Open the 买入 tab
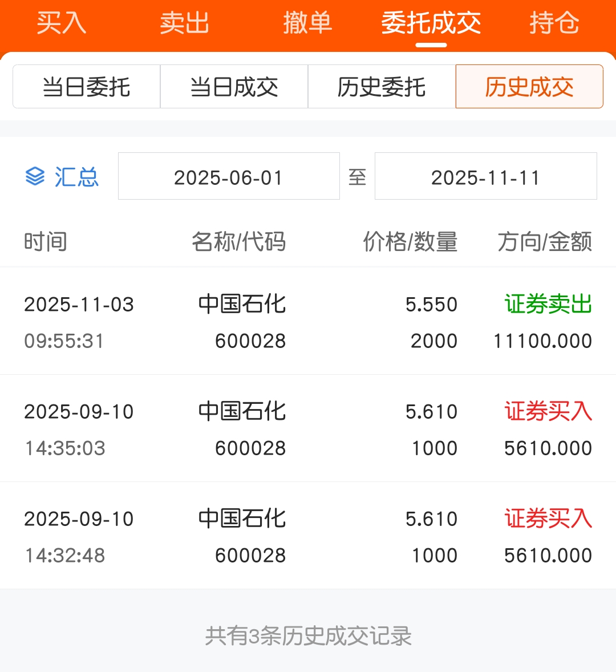 tap(61, 23)
